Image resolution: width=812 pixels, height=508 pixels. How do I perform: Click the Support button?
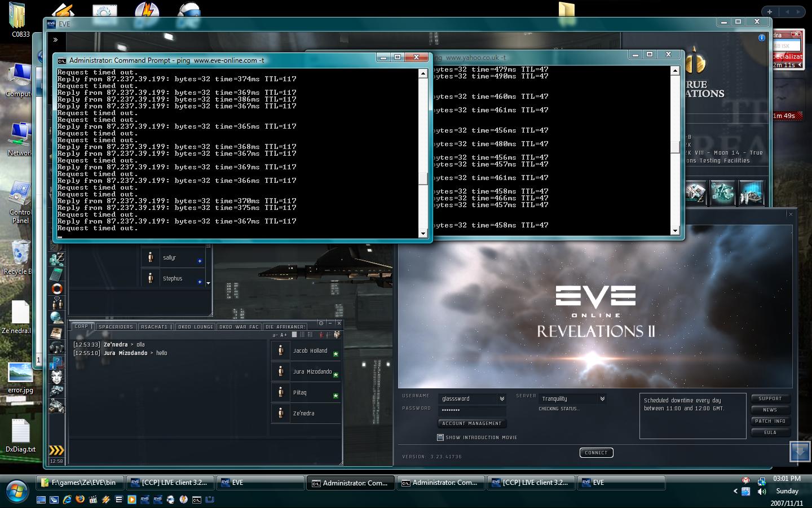pyautogui.click(x=770, y=398)
